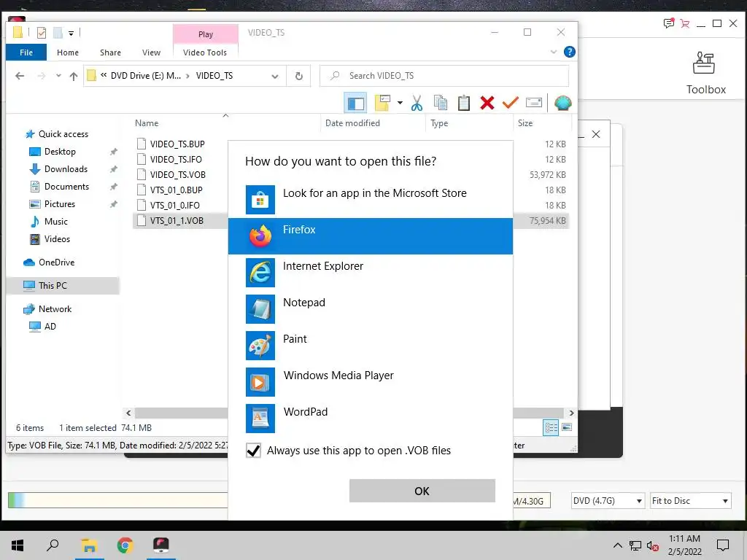
Task: Click the new folder icon in toolbar
Action: click(382, 103)
